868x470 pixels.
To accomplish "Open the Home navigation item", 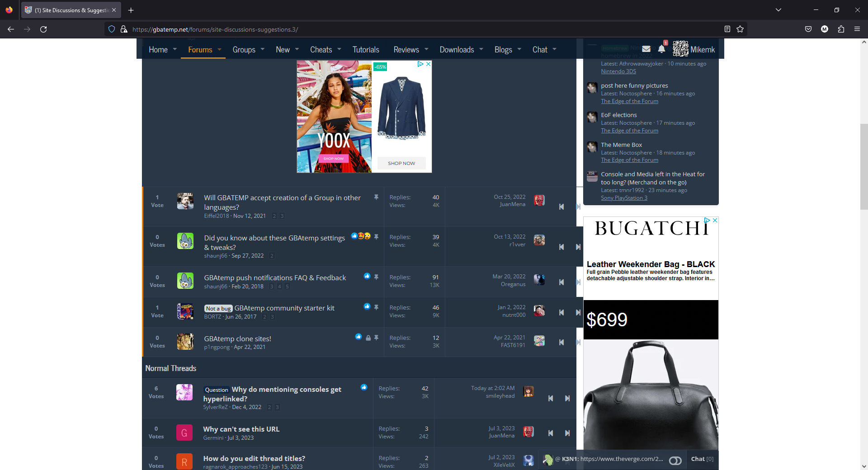I will tap(158, 49).
